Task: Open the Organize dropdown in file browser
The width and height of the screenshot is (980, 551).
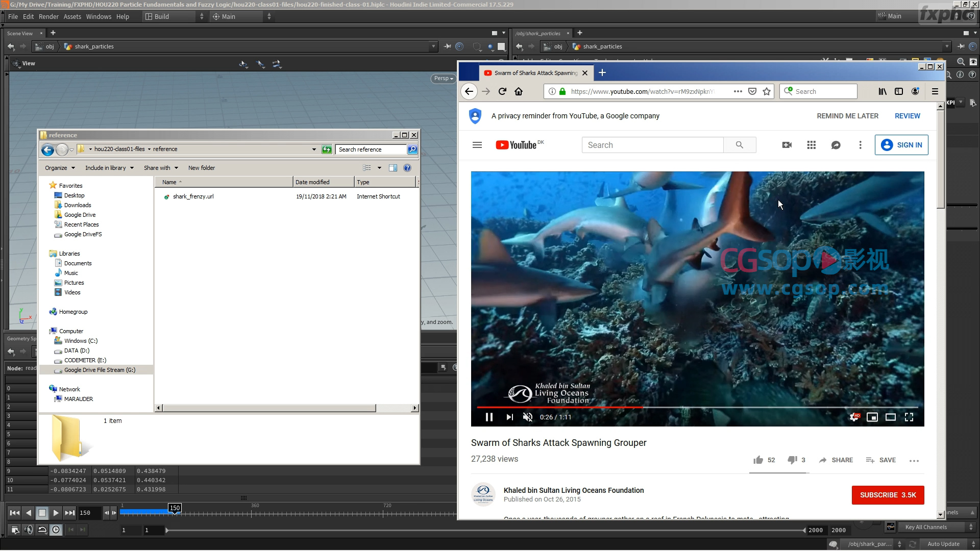Action: [59, 167]
